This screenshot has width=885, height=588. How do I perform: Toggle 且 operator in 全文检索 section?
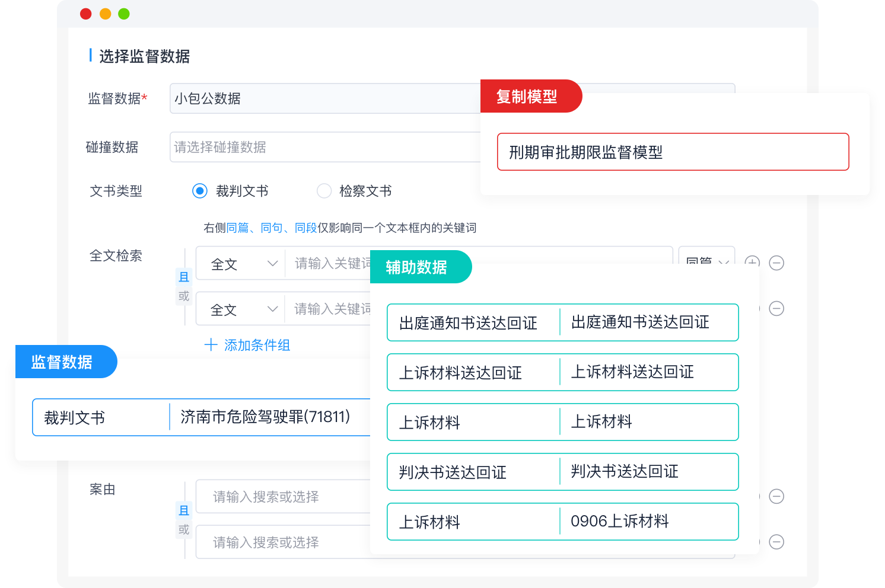tap(184, 277)
